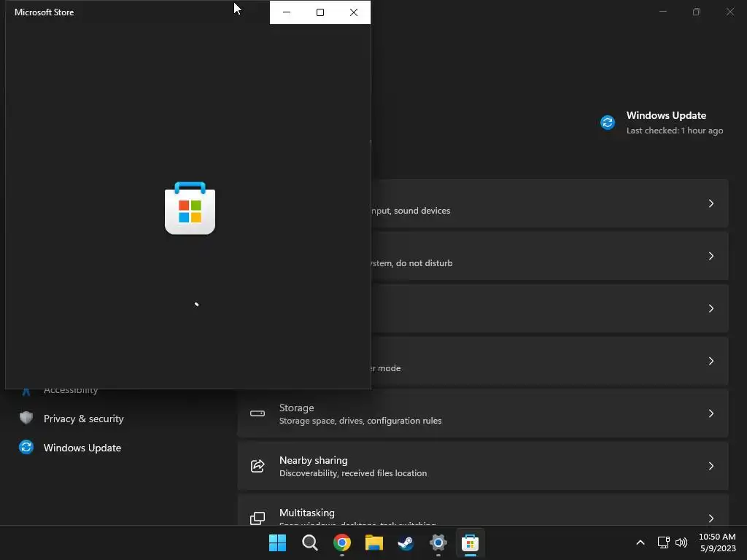
Task: Click the Multitasking windows icon
Action: click(x=258, y=518)
